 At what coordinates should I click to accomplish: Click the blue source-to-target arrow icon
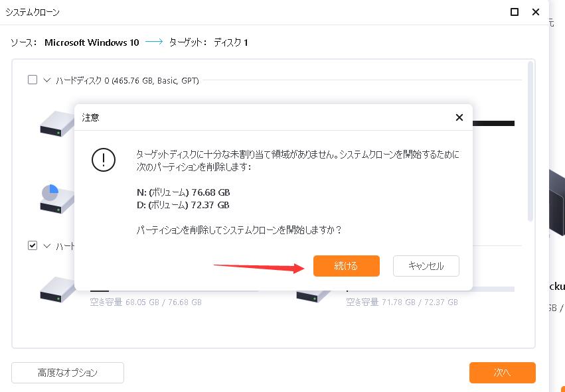pos(154,42)
